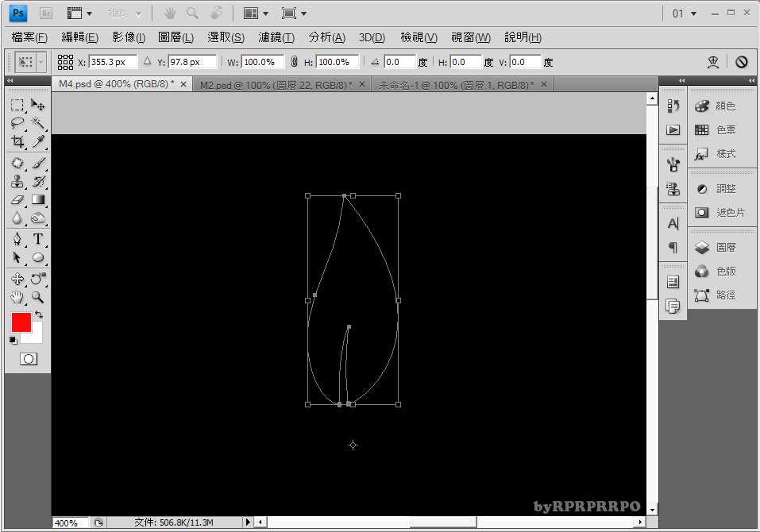This screenshot has height=532, width=760.
Task: Select the Rectangular Marquee tool
Action: coord(17,105)
